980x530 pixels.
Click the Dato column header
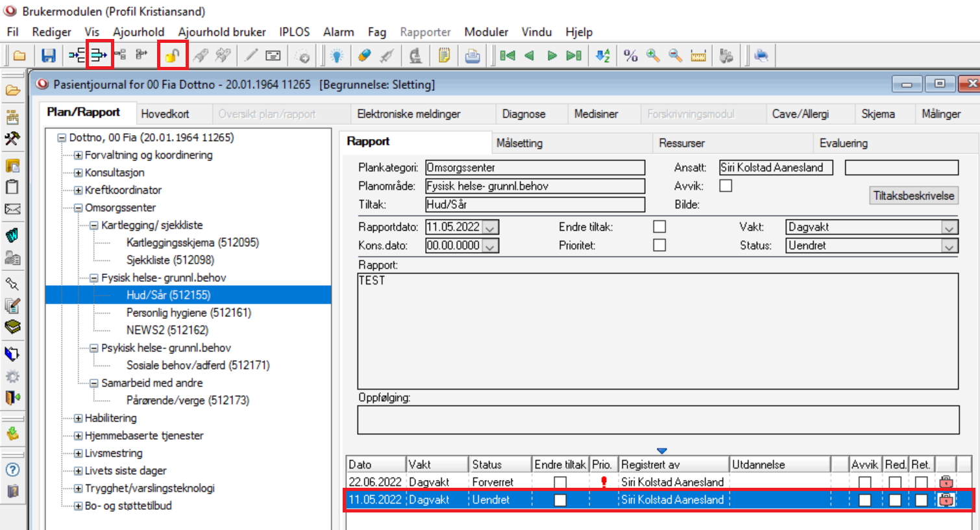(376, 464)
